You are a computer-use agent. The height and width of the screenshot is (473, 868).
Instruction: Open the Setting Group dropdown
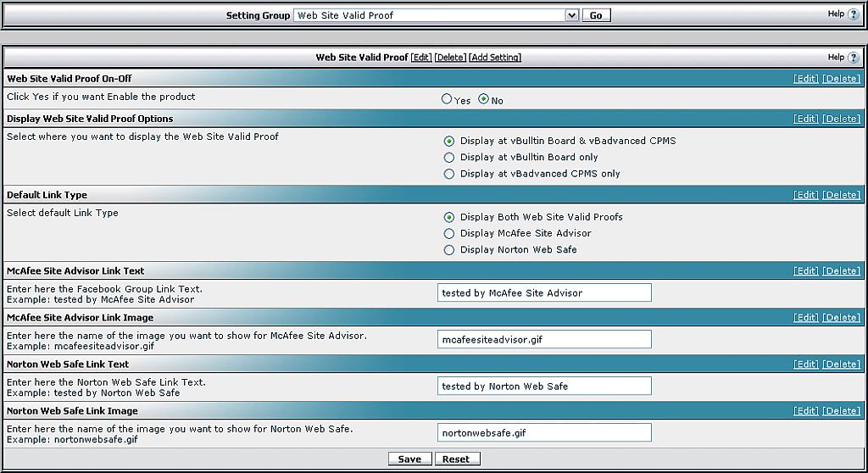571,15
